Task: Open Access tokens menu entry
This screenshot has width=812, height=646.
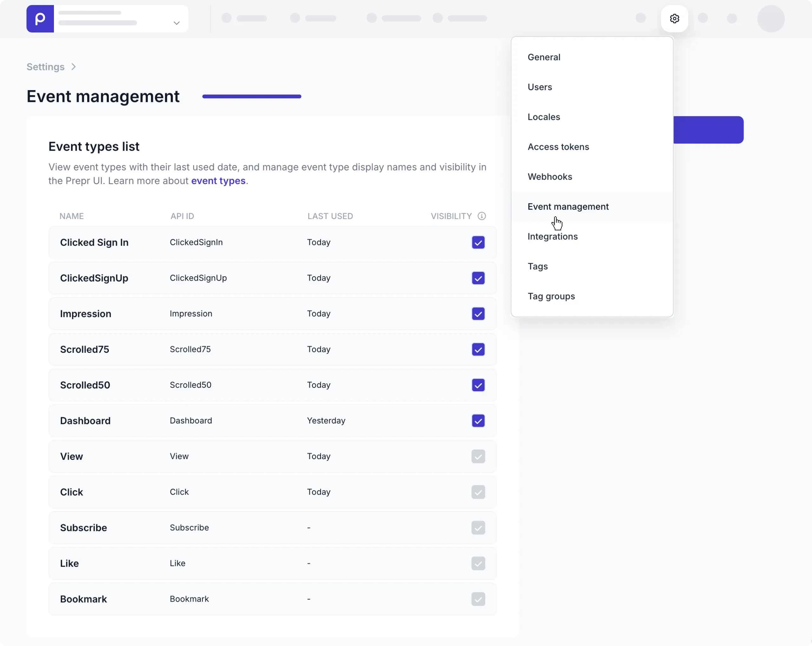Action: click(558, 147)
